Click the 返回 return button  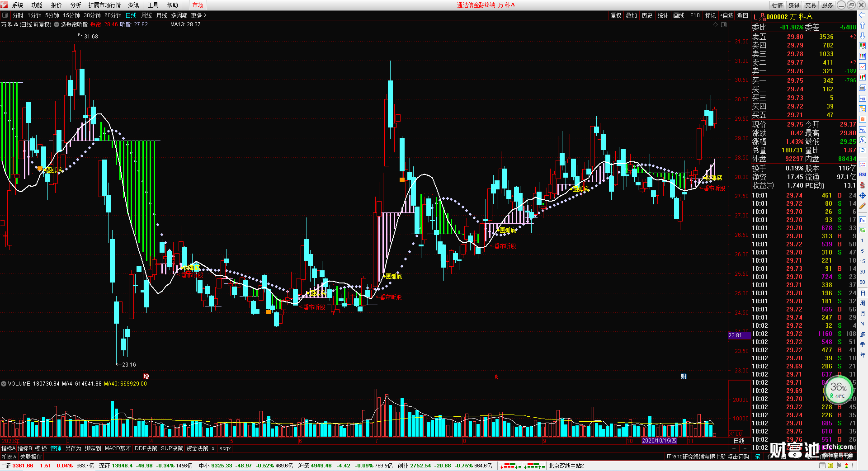(x=743, y=15)
